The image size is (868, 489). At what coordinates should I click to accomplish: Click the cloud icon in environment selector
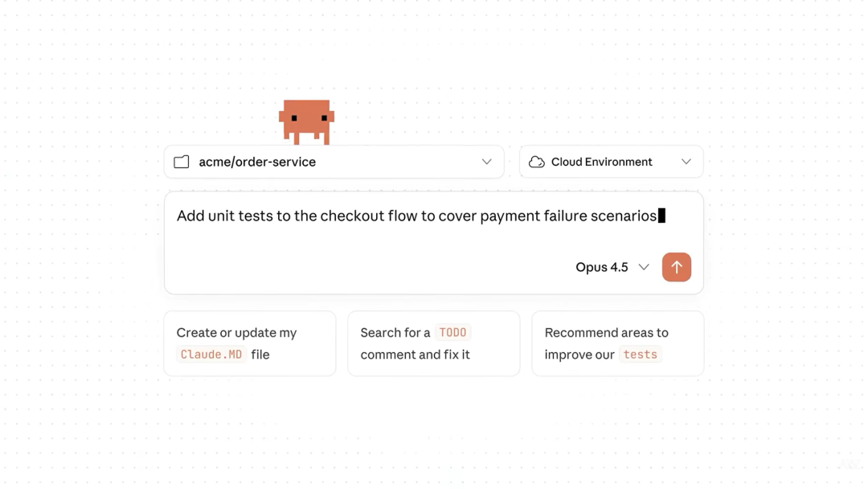click(x=537, y=162)
